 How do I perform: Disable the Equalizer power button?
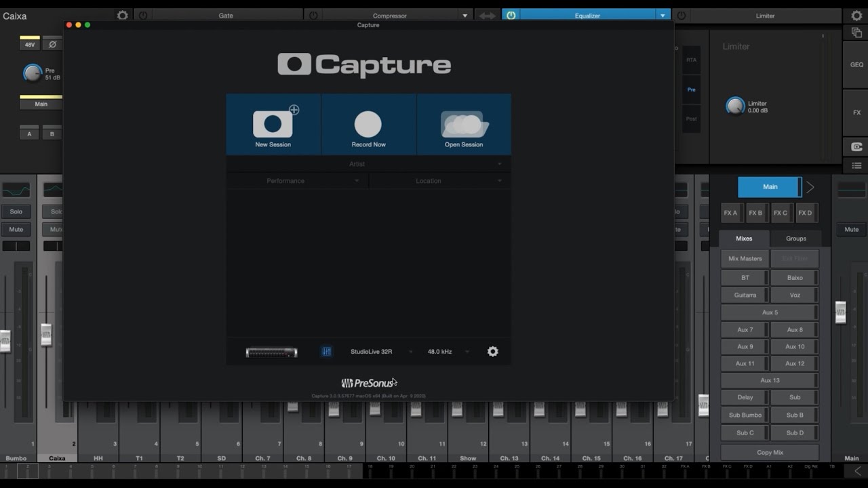pyautogui.click(x=511, y=16)
